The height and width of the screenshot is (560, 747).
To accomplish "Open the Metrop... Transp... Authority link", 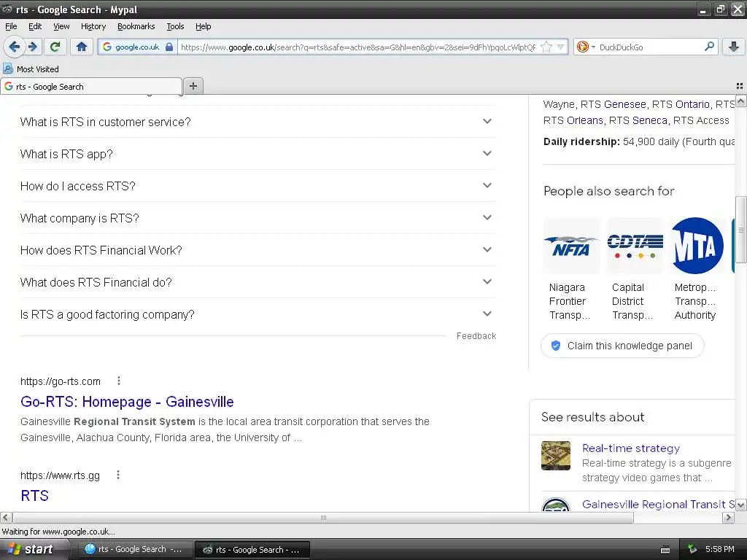I will click(x=695, y=301).
